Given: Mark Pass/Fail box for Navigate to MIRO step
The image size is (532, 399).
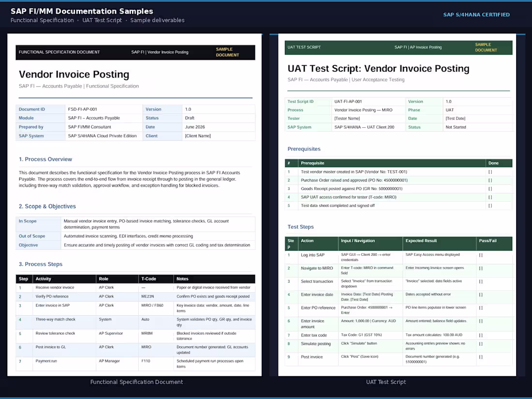Looking at the screenshot, I should click(x=481, y=268).
